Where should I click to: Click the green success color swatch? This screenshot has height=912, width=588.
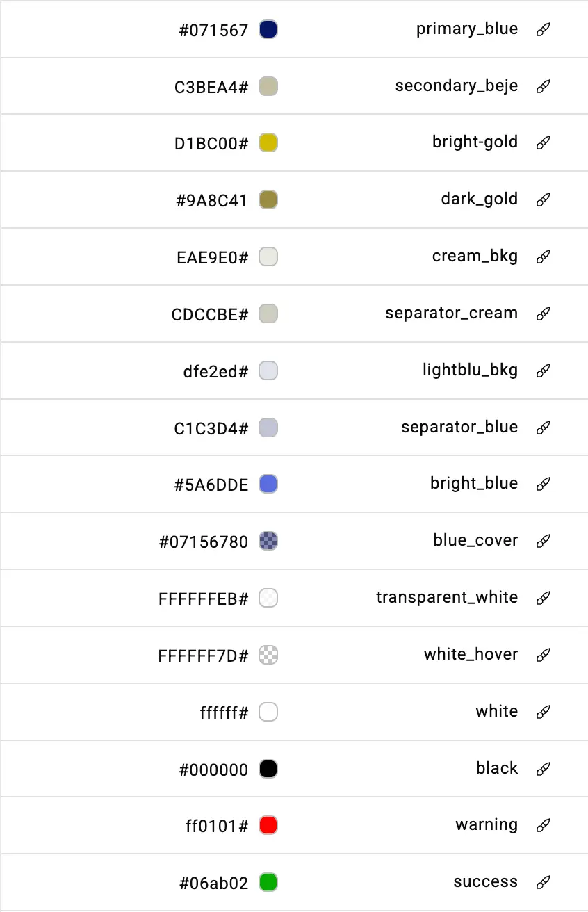[268, 883]
